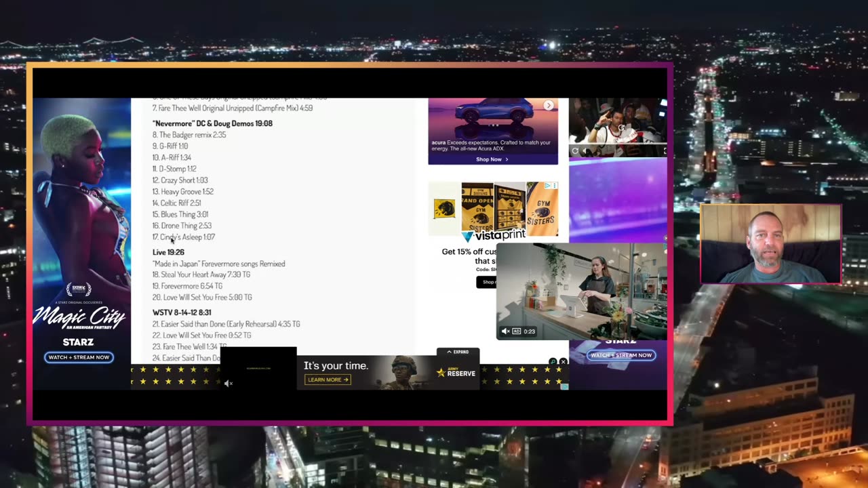The height and width of the screenshot is (488, 868).
Task: Select track '18. Steal Your Heart Away 7:30 TG'
Action: [201, 274]
